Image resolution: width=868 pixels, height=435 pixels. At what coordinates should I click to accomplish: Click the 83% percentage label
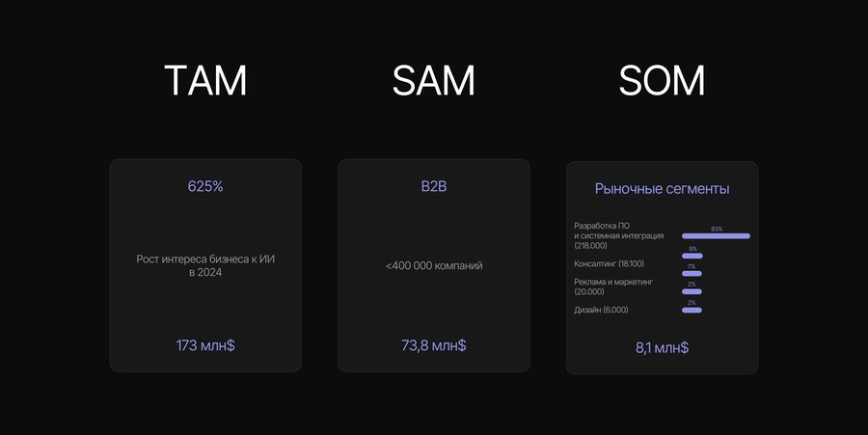pos(717,229)
